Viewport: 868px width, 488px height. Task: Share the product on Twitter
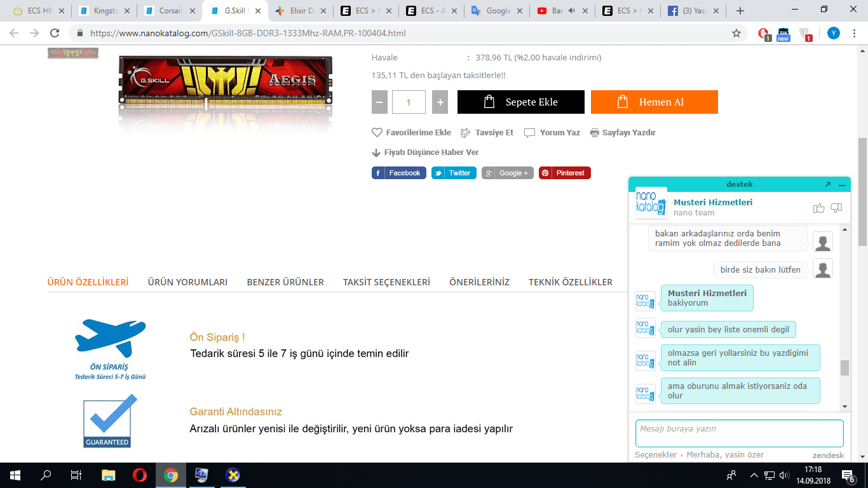[x=454, y=173]
